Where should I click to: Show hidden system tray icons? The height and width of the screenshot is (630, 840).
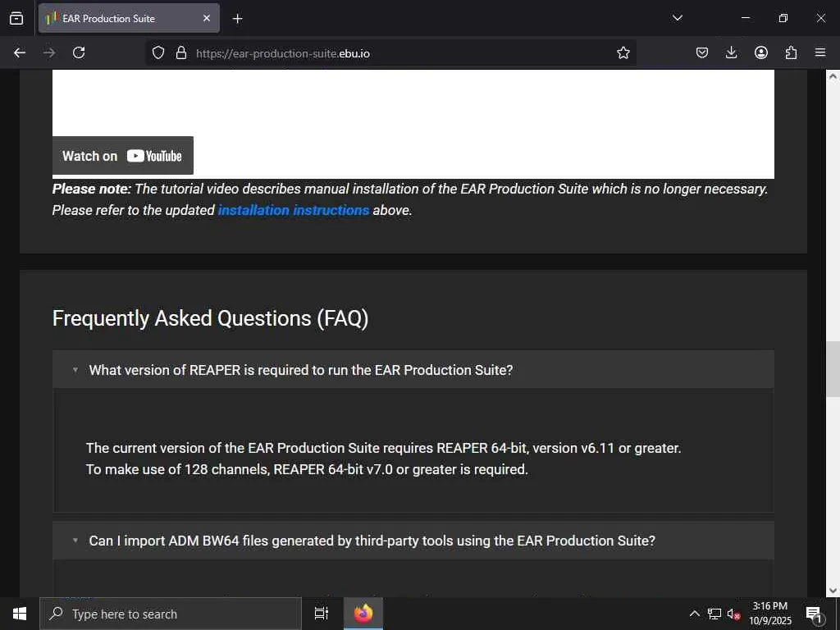pyautogui.click(x=694, y=614)
